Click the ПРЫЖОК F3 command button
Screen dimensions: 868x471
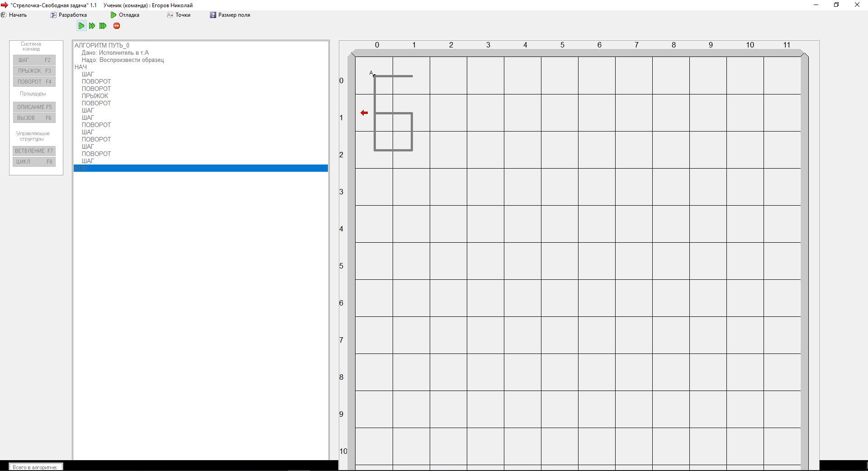tap(34, 71)
